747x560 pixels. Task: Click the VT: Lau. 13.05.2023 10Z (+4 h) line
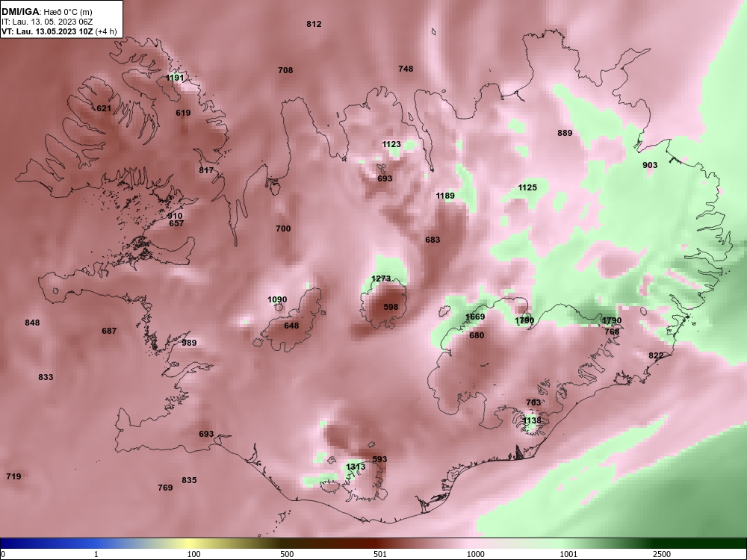[x=58, y=31]
